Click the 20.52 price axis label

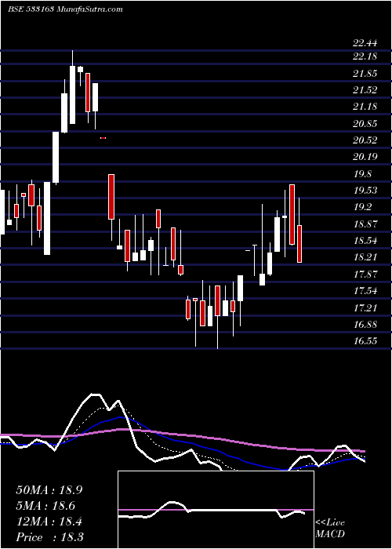[x=365, y=140]
